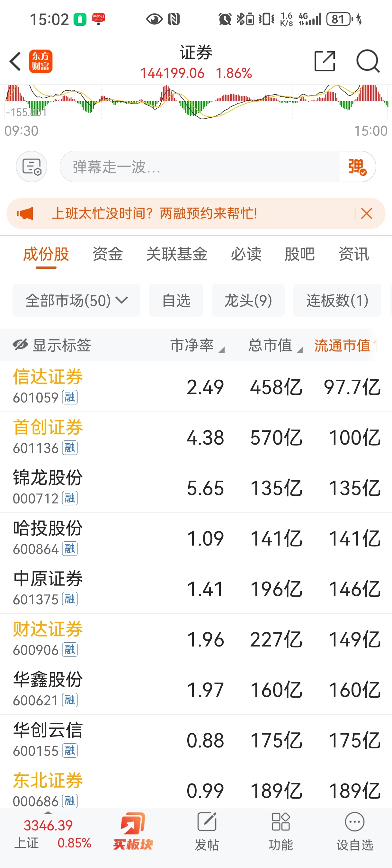Toggle the 弹 danmaku switch
This screenshot has width=392, height=868.
click(x=357, y=167)
